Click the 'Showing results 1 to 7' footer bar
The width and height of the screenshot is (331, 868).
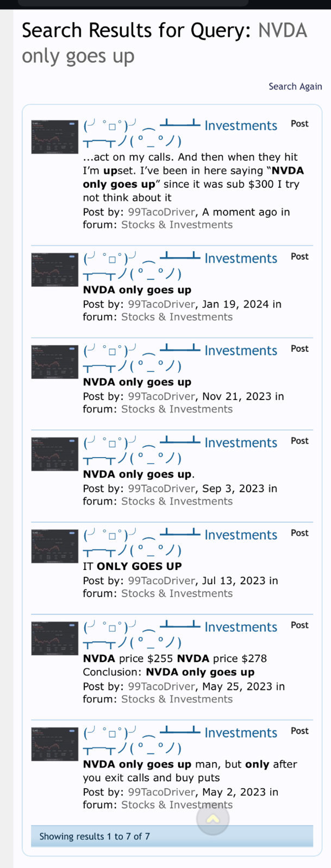pos(172,836)
